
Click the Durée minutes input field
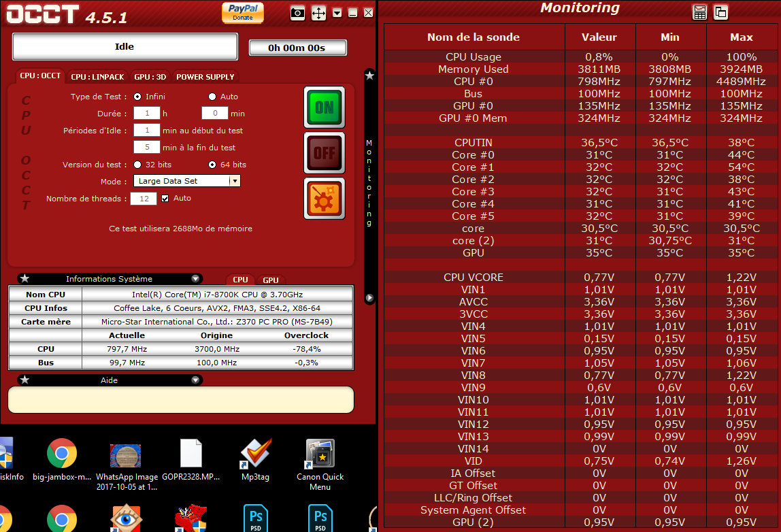[x=215, y=113]
